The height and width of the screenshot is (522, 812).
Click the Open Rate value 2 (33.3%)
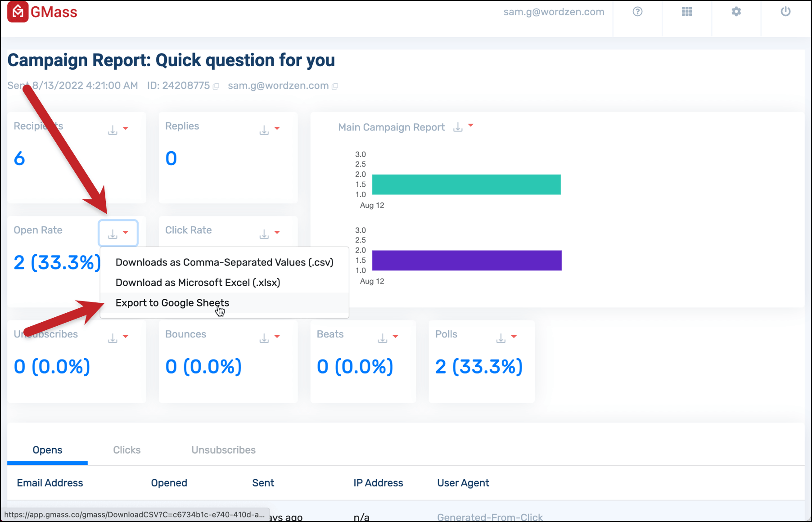pos(57,262)
